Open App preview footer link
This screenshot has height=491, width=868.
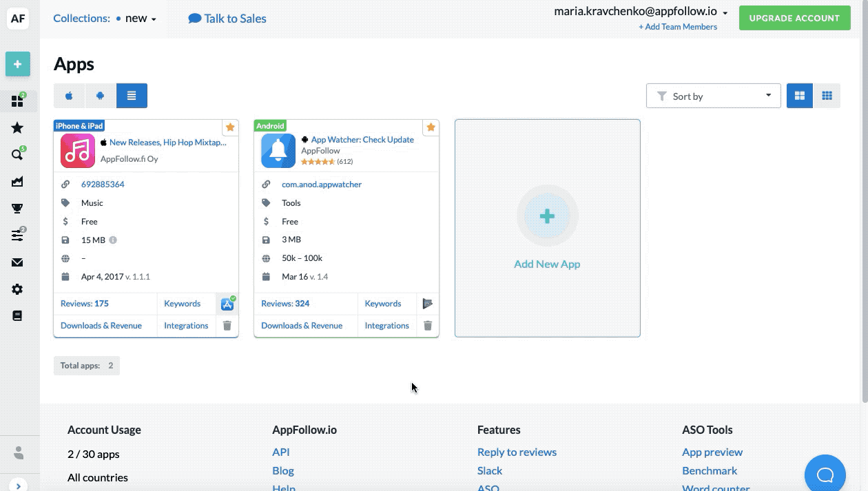[712, 452]
